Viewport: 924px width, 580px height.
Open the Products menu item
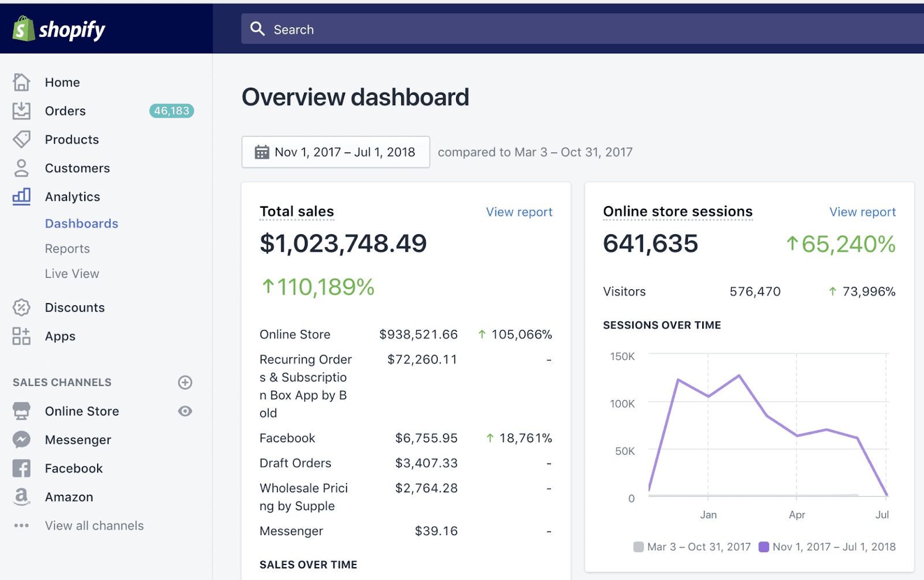pos(72,140)
